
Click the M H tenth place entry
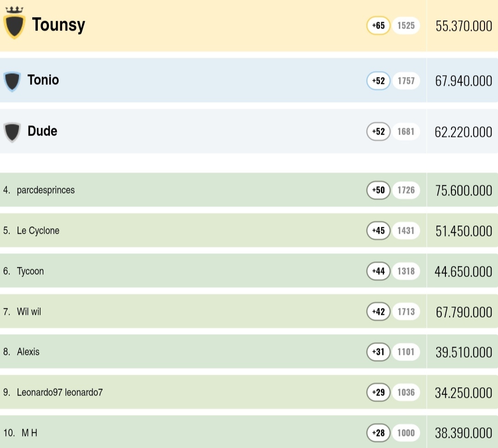tap(30, 433)
